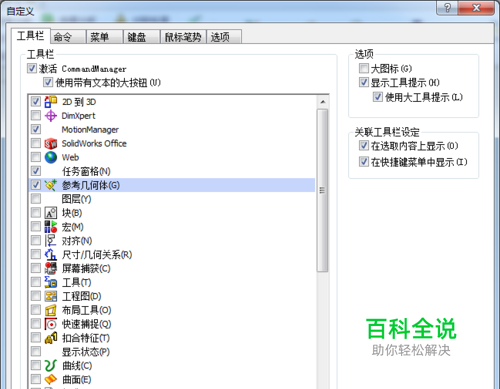Viewport: 500px width, 389px height.
Task: Open the 鼠标笔势 tab
Action: point(183,37)
